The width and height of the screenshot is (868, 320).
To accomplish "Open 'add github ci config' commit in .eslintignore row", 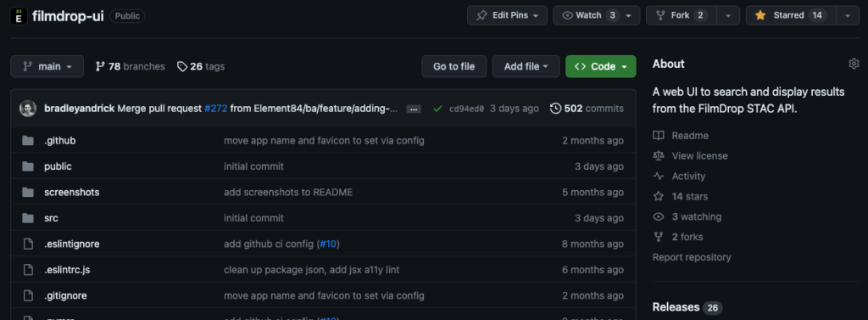I will 270,244.
